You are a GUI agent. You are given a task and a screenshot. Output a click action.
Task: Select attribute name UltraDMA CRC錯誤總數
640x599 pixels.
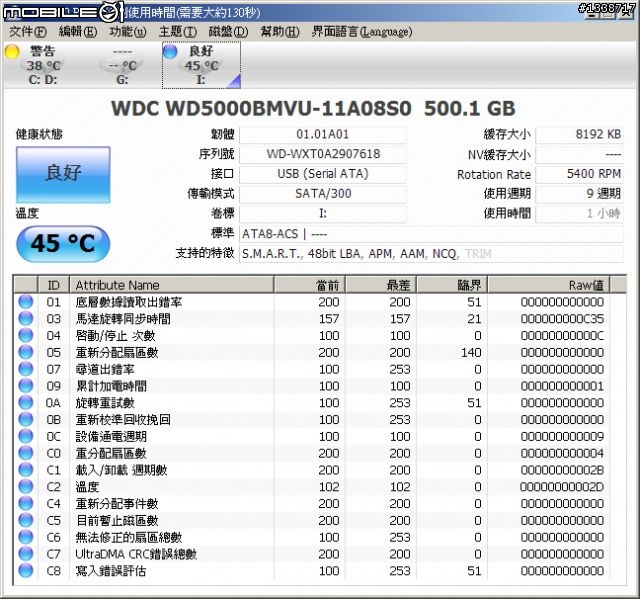click(136, 554)
